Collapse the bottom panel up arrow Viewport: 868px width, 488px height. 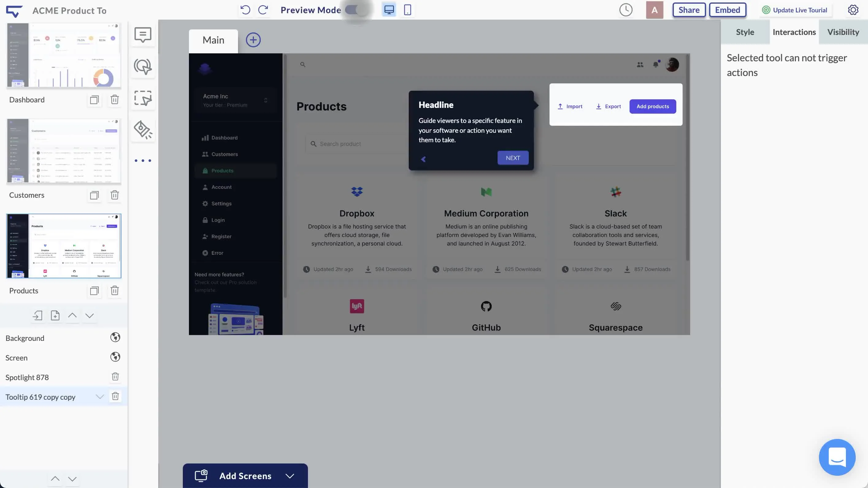pos(55,479)
